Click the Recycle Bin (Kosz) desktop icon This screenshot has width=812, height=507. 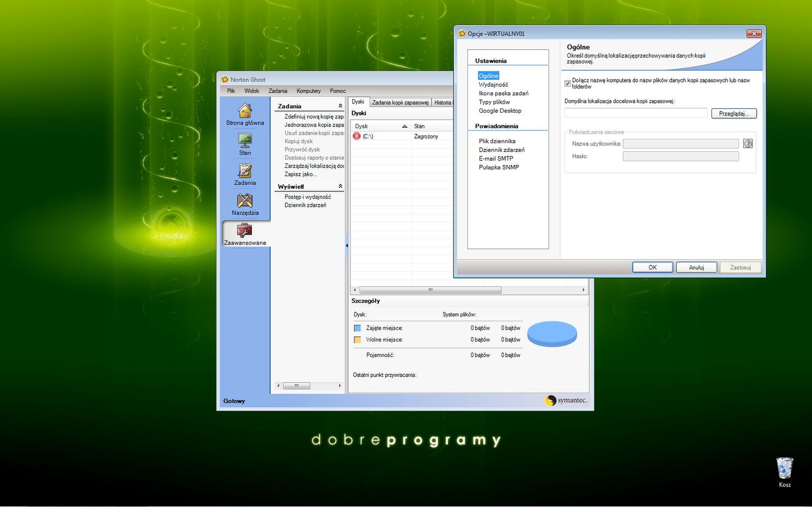click(784, 472)
